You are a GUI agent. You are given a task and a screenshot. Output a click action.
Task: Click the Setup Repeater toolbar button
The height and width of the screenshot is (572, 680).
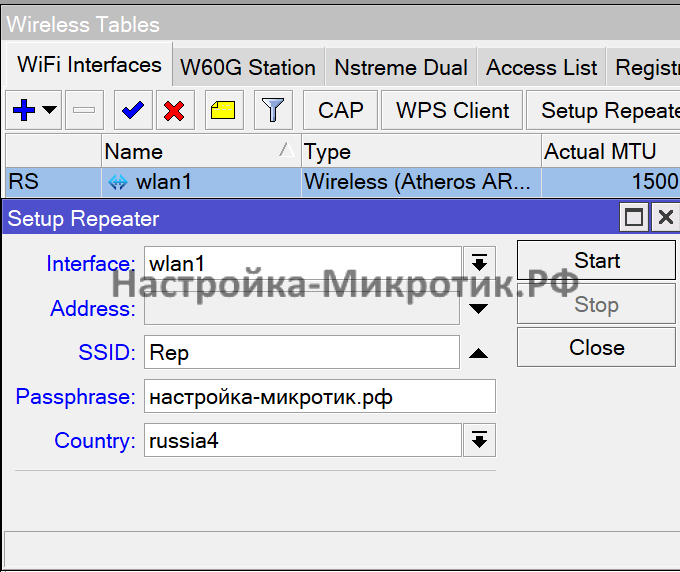[603, 110]
